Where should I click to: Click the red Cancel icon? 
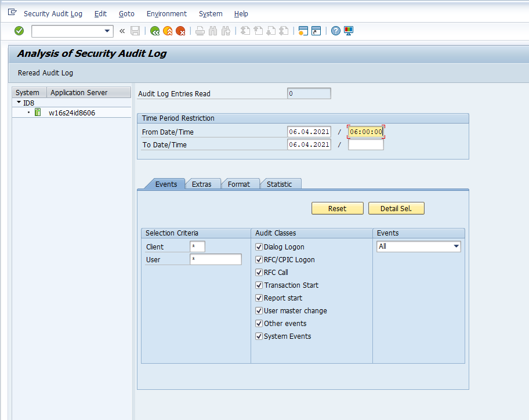click(x=180, y=31)
